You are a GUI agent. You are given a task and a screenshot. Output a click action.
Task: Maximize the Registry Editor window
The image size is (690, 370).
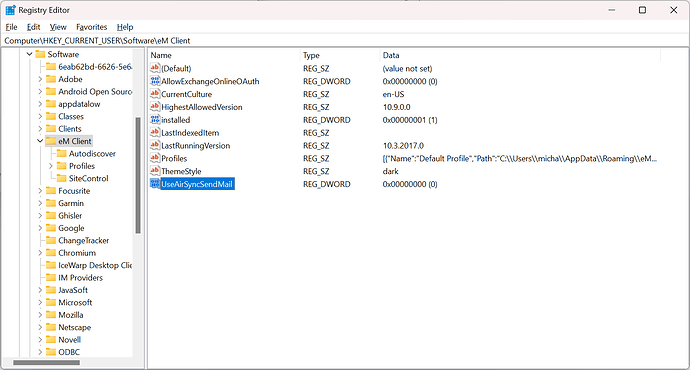click(642, 10)
